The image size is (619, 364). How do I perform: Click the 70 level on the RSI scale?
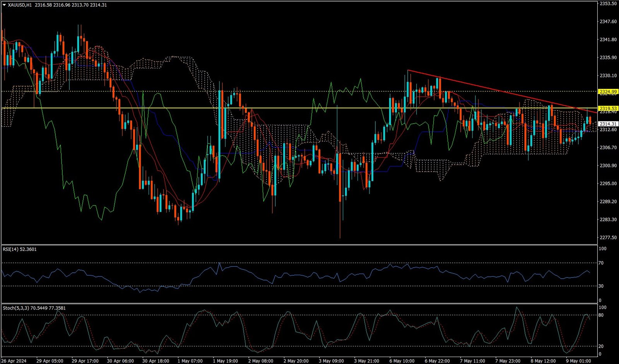pos(601,263)
